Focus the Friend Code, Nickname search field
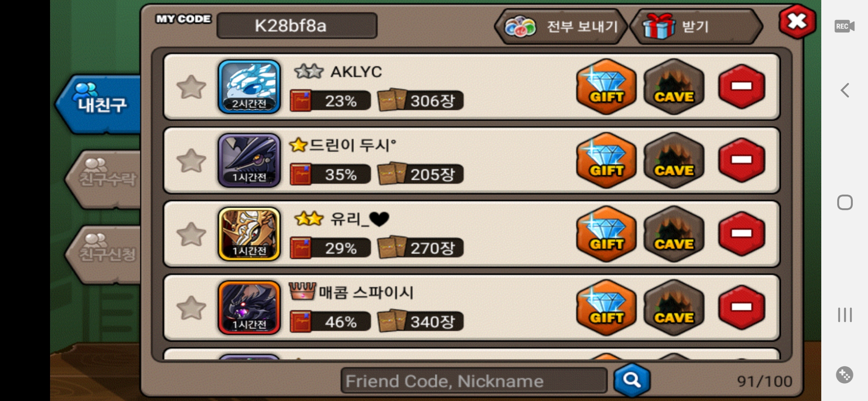Screen dimensions: 868x401 point(474,381)
